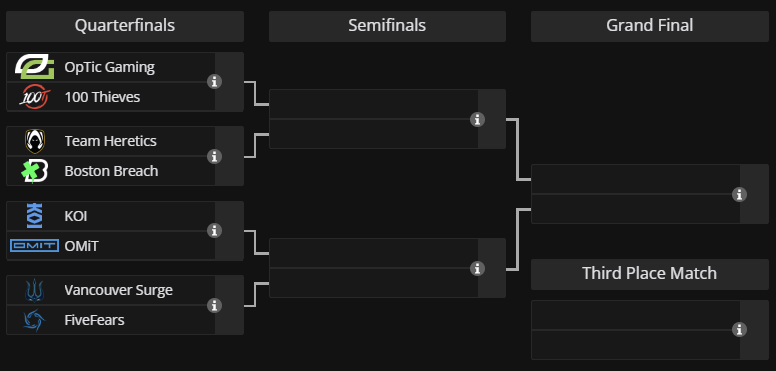Viewport: 776px width, 371px height.
Task: Show details for the lower semifinal match
Action: click(477, 268)
